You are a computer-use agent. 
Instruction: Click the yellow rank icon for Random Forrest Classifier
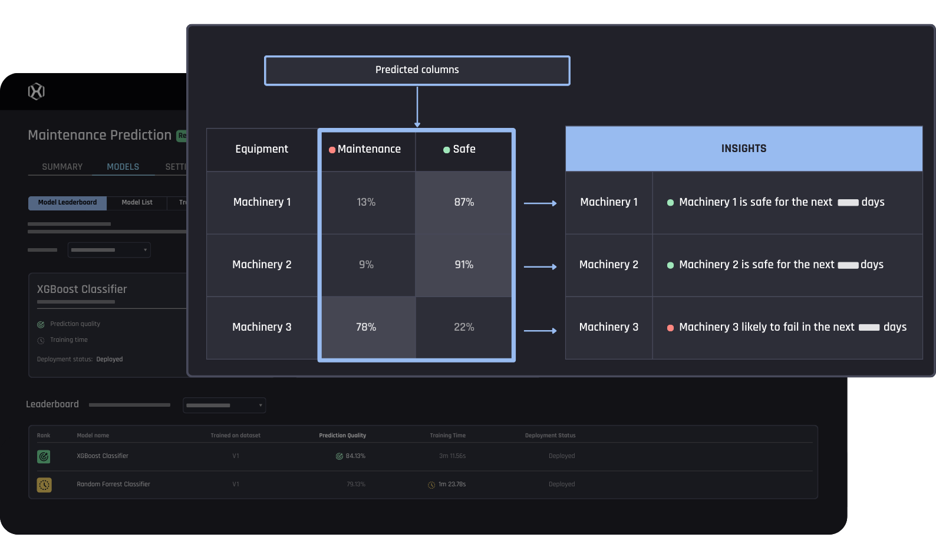(44, 485)
